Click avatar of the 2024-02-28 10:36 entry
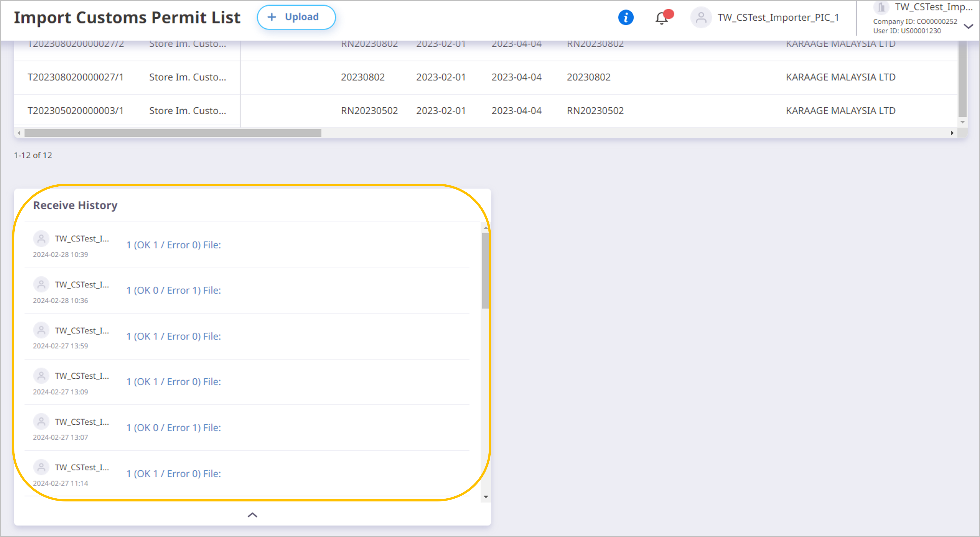The width and height of the screenshot is (980, 537). click(41, 284)
